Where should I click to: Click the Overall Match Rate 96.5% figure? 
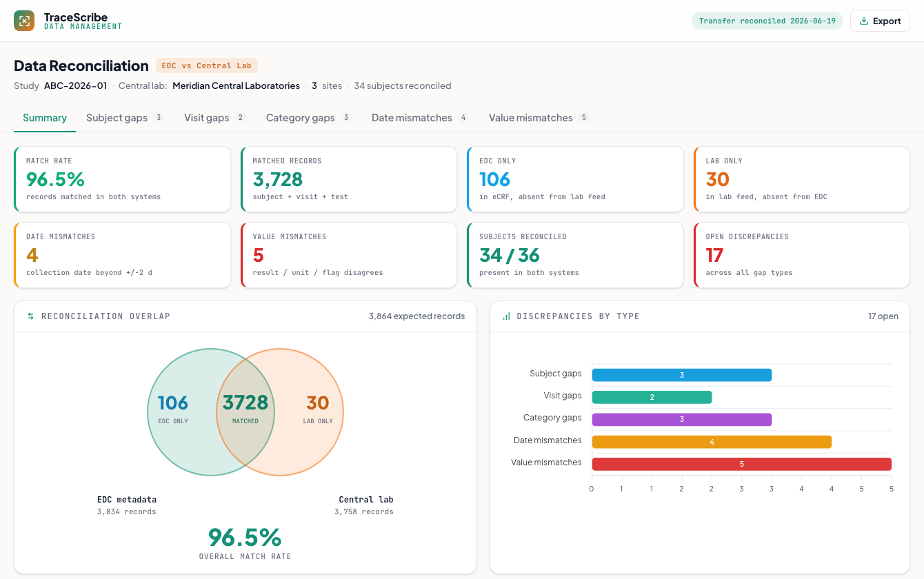(x=245, y=543)
